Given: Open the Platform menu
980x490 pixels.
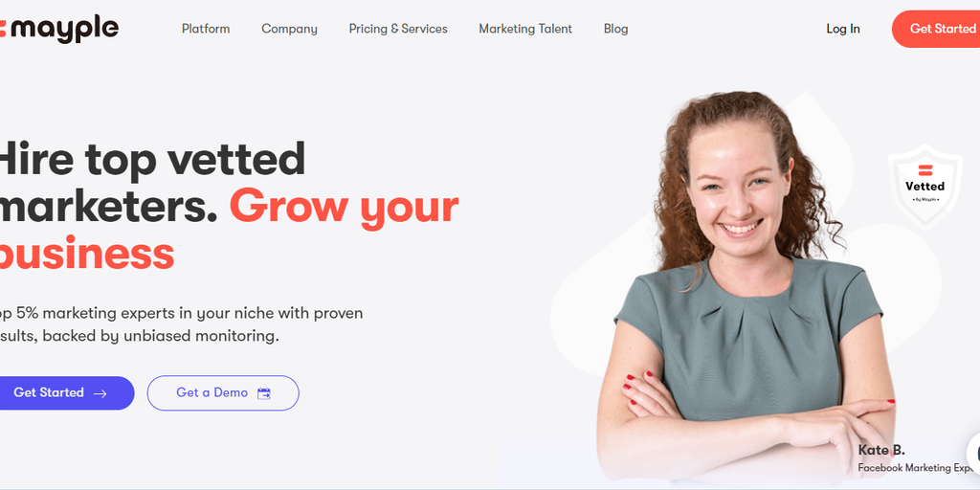Looking at the screenshot, I should point(206,29).
